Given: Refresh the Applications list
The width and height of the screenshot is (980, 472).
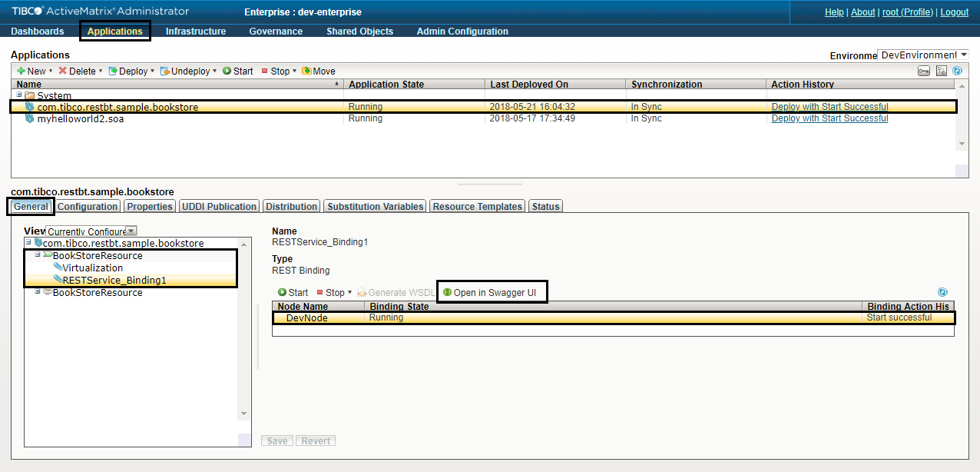Looking at the screenshot, I should click(x=957, y=71).
